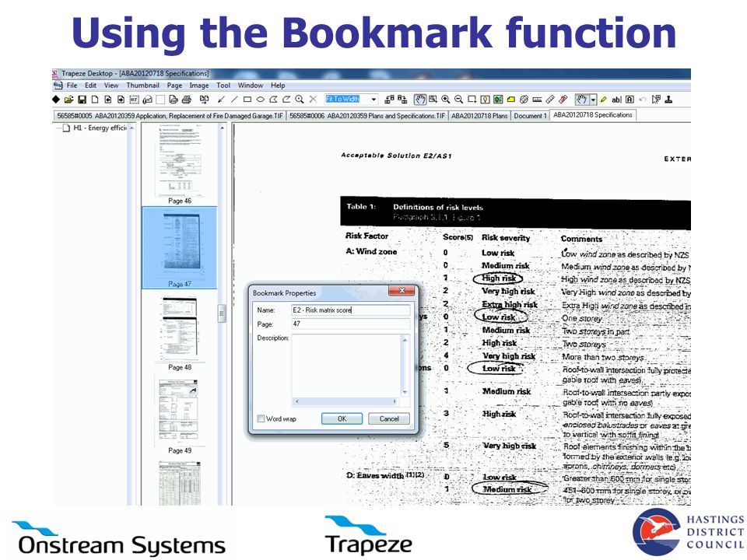The width and height of the screenshot is (747, 560).
Task: Select the pan hand tool left of zoom icons
Action: coord(420,100)
